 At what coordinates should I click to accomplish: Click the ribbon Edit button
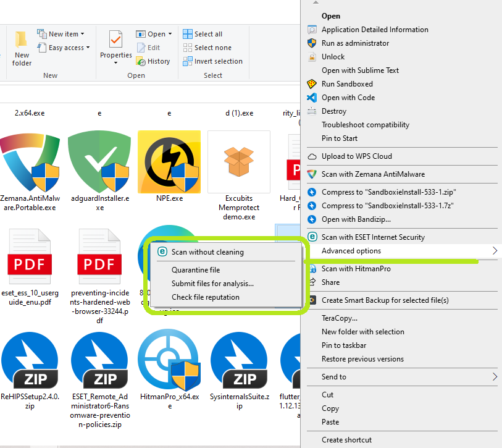(x=149, y=48)
